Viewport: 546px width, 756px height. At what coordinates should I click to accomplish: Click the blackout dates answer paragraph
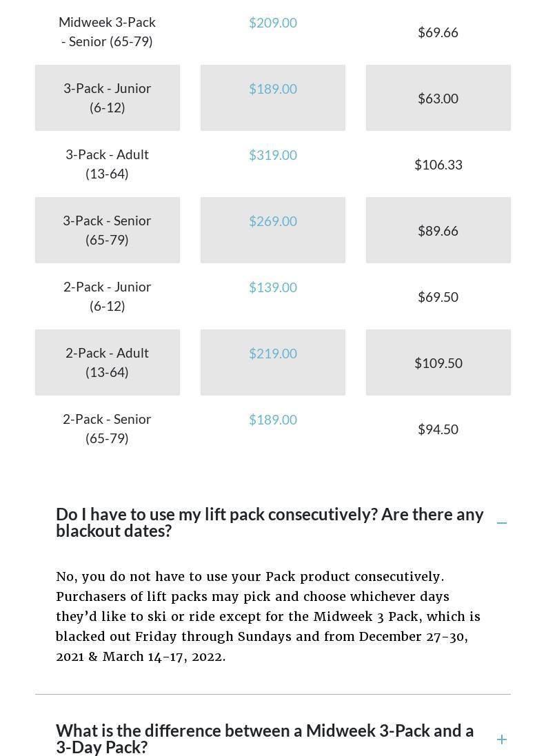coord(268,616)
